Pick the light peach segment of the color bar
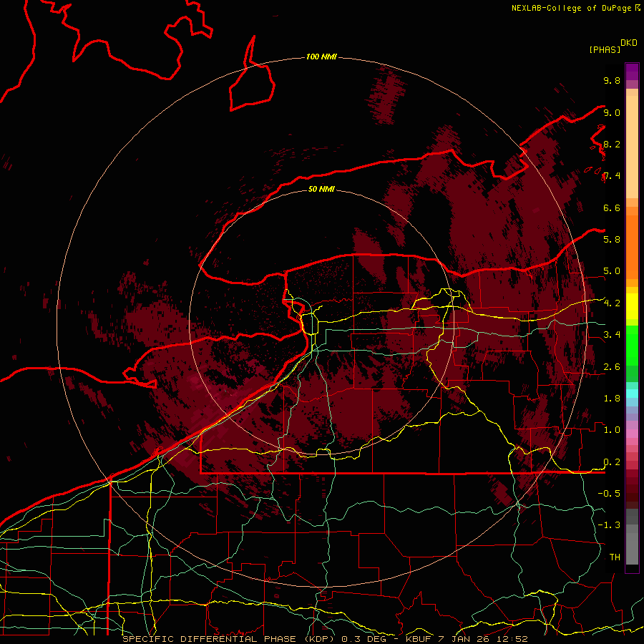The height and width of the screenshot is (644, 644). (632, 147)
